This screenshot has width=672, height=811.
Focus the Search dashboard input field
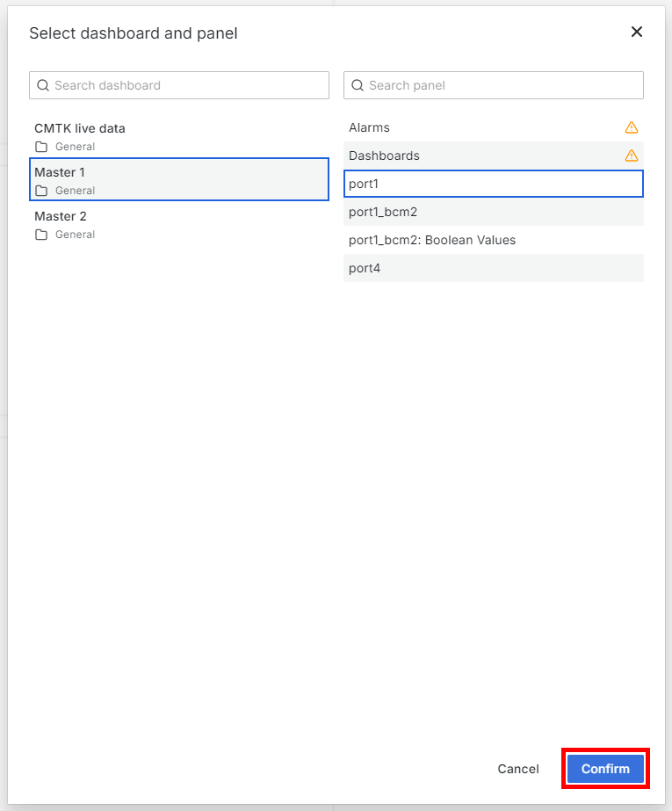tap(184, 85)
